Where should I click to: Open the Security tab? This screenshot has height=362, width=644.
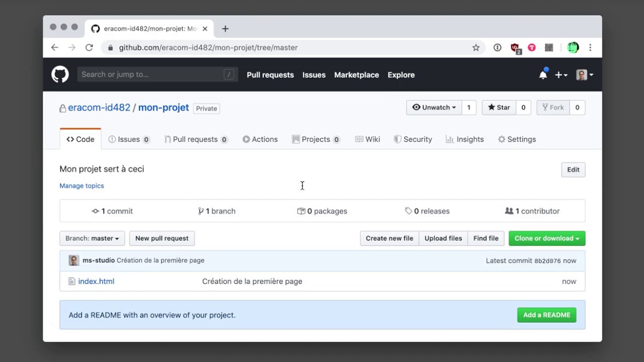click(x=413, y=139)
